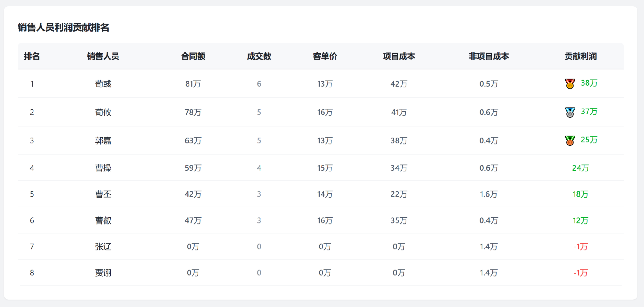644x307 pixels.
Task: Click 张辽's negative profit value -1万
Action: coord(580,247)
